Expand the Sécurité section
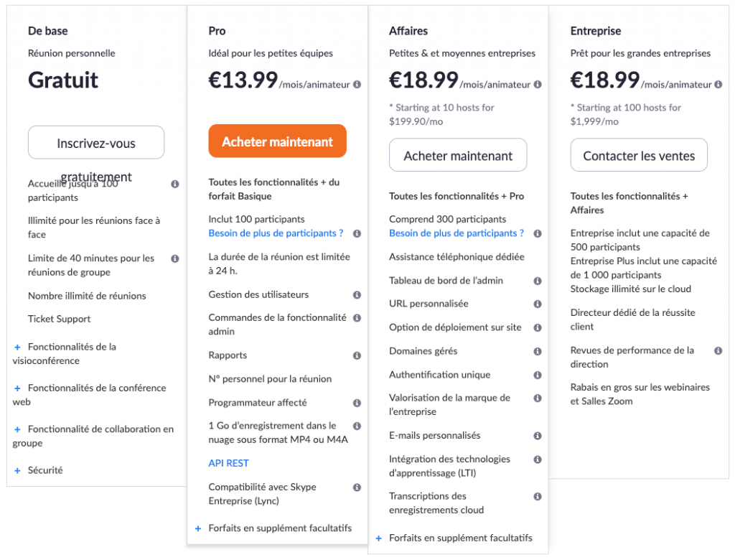 tap(17, 470)
